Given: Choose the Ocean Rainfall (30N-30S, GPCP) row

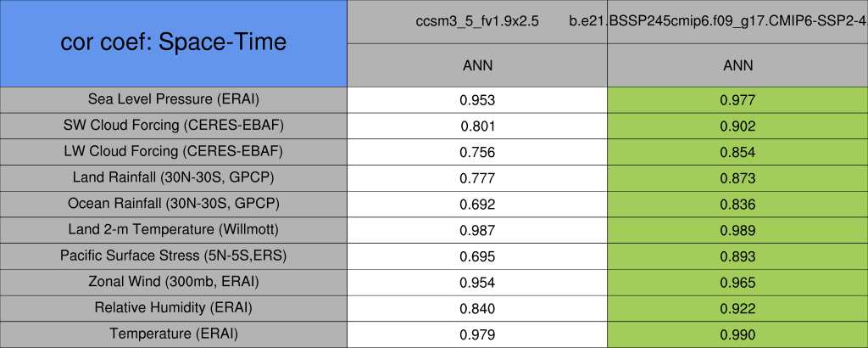Looking at the screenshot, I should 173,205.
